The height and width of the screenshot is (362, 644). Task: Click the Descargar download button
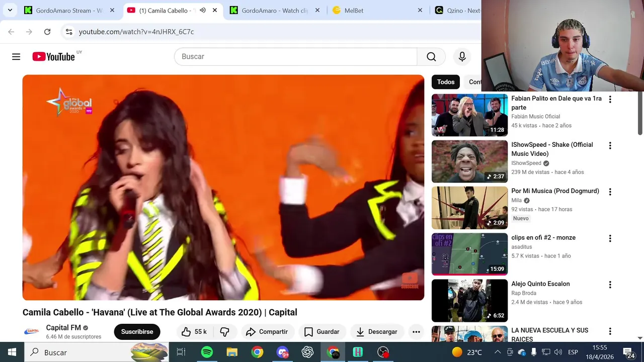pos(377,332)
